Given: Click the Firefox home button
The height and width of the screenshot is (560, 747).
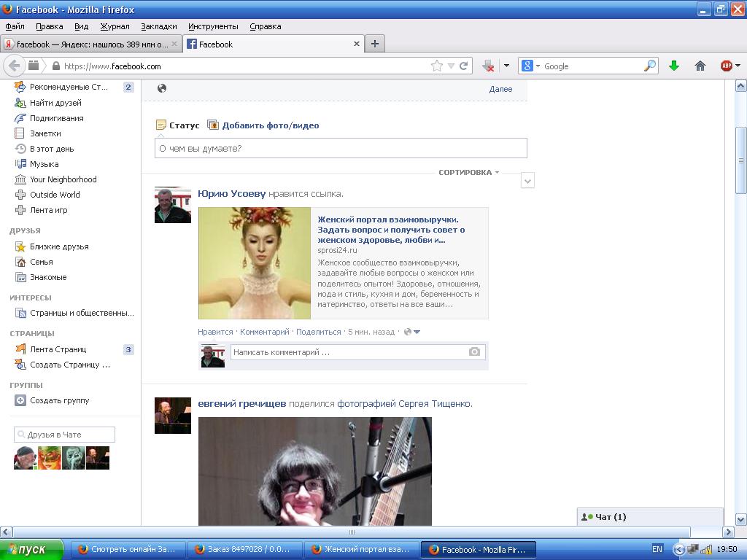Looking at the screenshot, I should pos(700,66).
